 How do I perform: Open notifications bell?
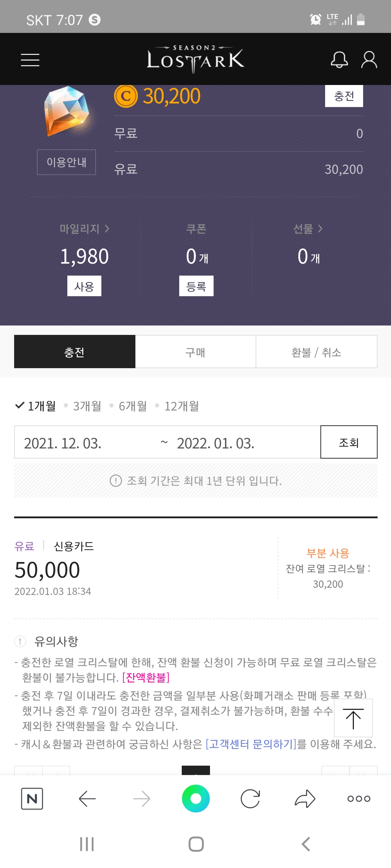click(339, 60)
